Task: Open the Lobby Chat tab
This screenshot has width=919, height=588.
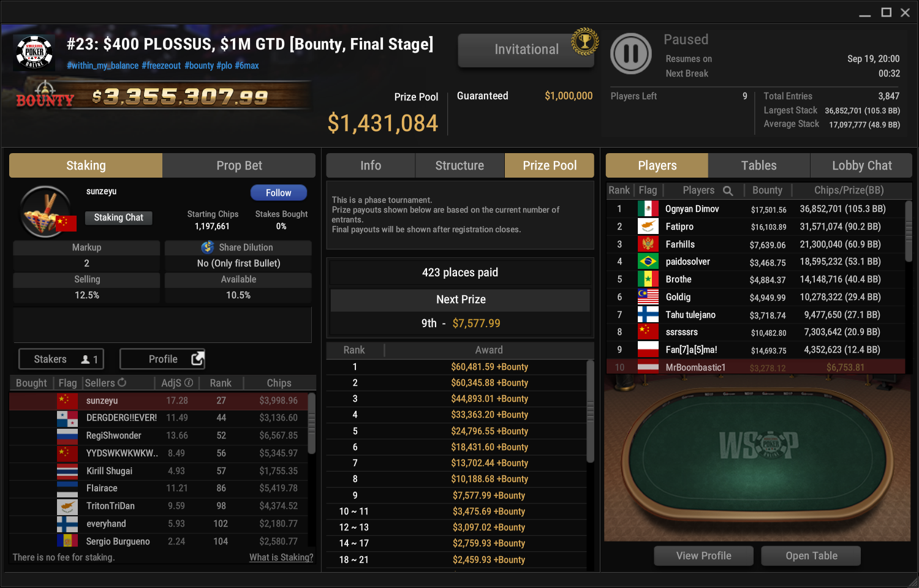Action: [x=861, y=165]
